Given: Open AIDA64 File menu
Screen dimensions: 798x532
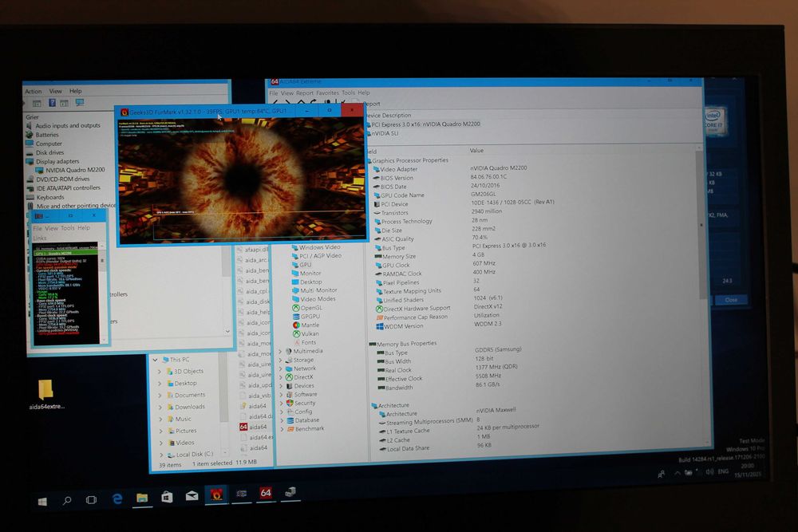Looking at the screenshot, I should pyautogui.click(x=273, y=93).
